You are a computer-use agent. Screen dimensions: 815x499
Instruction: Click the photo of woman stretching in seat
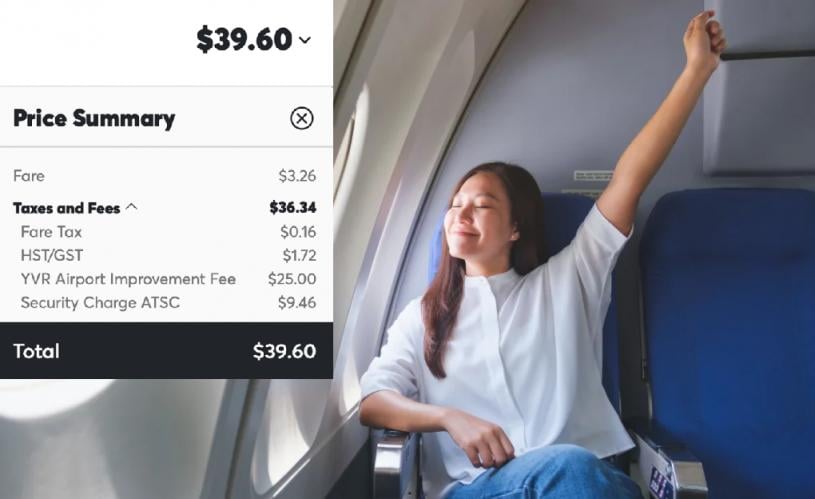pyautogui.click(x=574, y=250)
